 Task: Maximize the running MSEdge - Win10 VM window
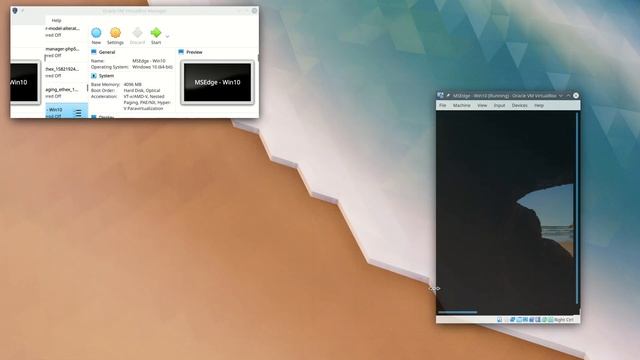point(568,96)
